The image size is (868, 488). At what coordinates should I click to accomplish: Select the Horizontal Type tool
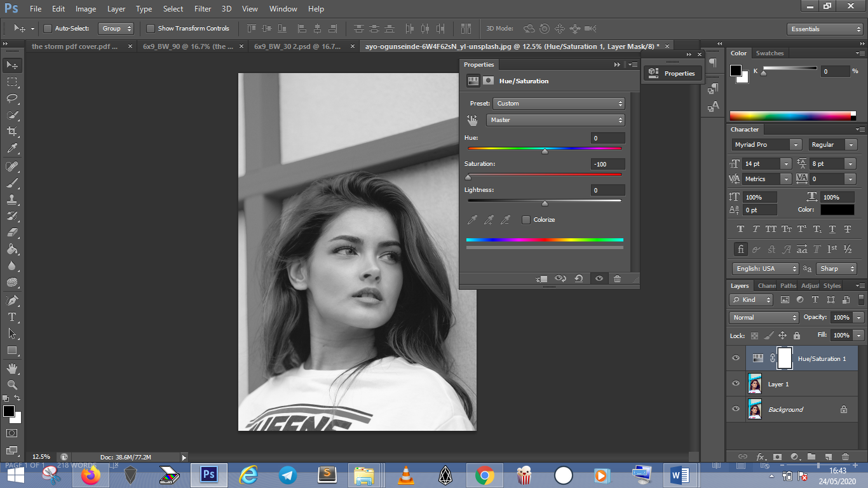coord(12,316)
